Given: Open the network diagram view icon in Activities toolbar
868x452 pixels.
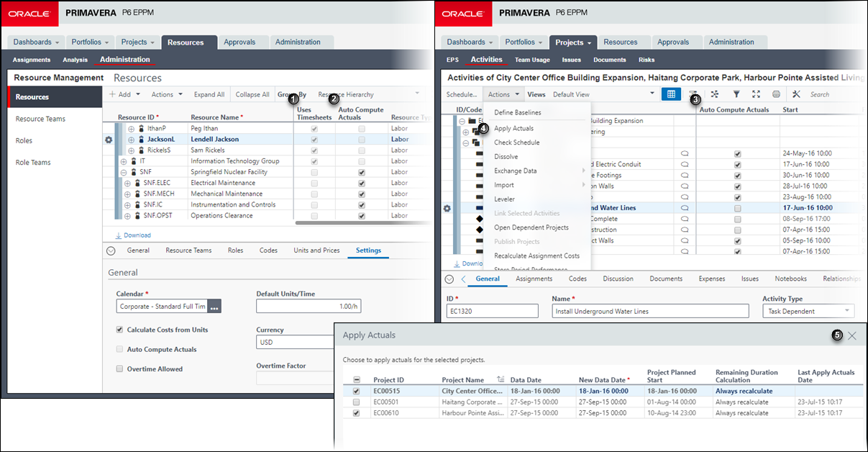Looking at the screenshot, I should coord(715,94).
